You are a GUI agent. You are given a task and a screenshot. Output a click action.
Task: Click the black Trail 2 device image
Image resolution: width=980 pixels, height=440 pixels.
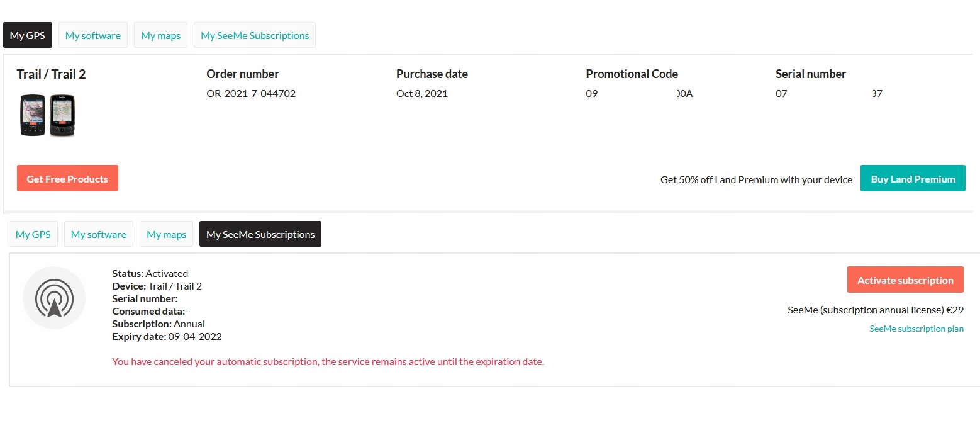[62, 115]
